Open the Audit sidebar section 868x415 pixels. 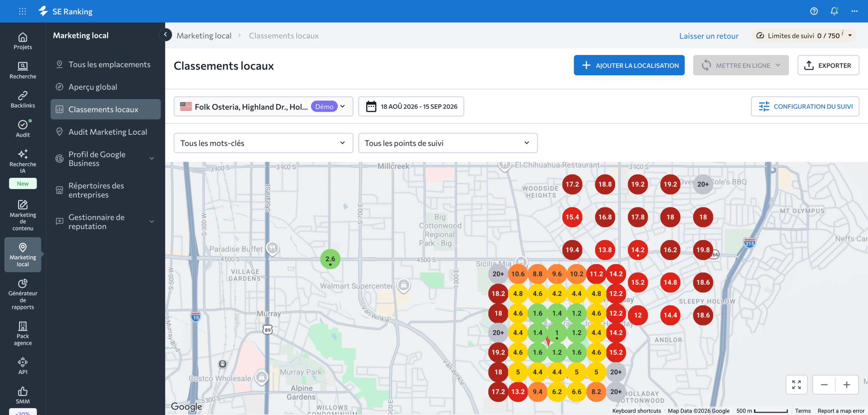pyautogui.click(x=23, y=129)
